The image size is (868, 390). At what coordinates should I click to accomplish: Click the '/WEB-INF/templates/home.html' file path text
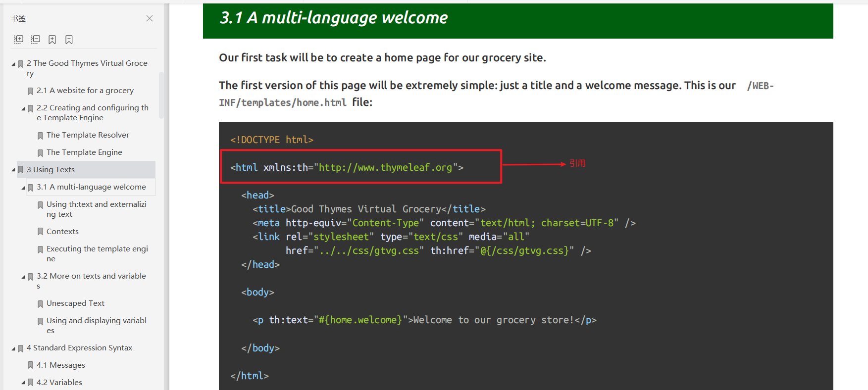(496, 94)
